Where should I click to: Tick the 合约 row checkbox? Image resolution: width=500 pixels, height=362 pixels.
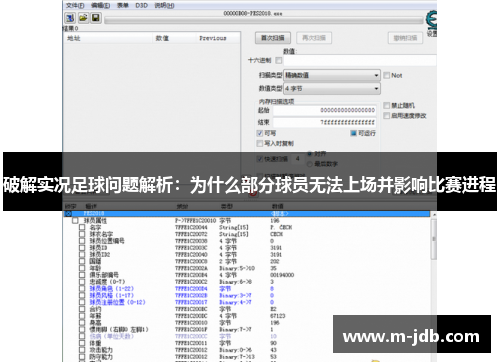82,309
